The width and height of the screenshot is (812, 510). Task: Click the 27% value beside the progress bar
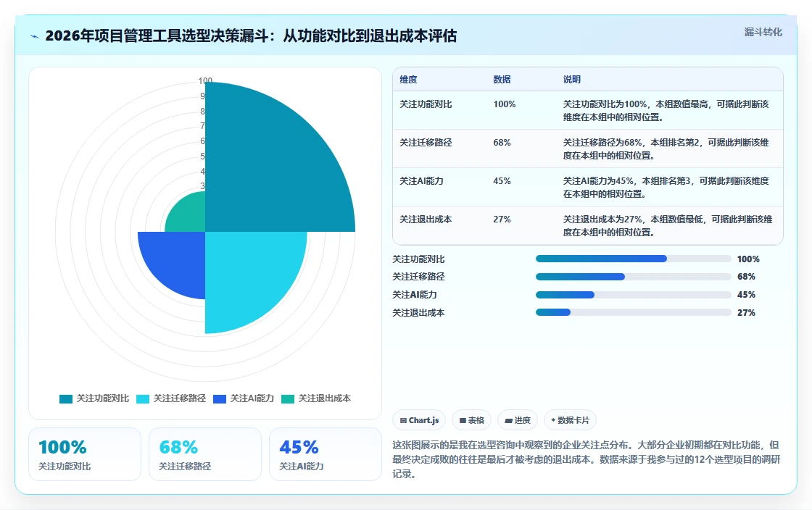746,312
